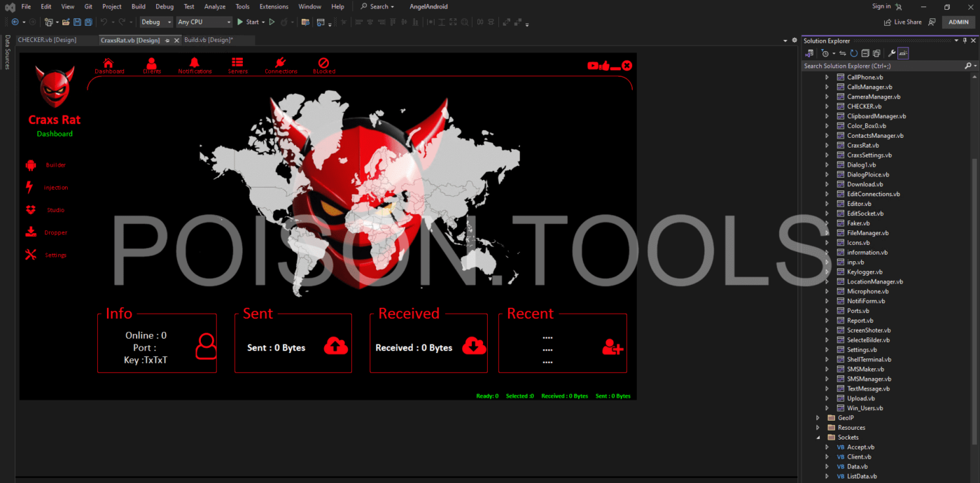Refresh the Solution Explorer tree
The width and height of the screenshot is (980, 483).
[x=854, y=53]
